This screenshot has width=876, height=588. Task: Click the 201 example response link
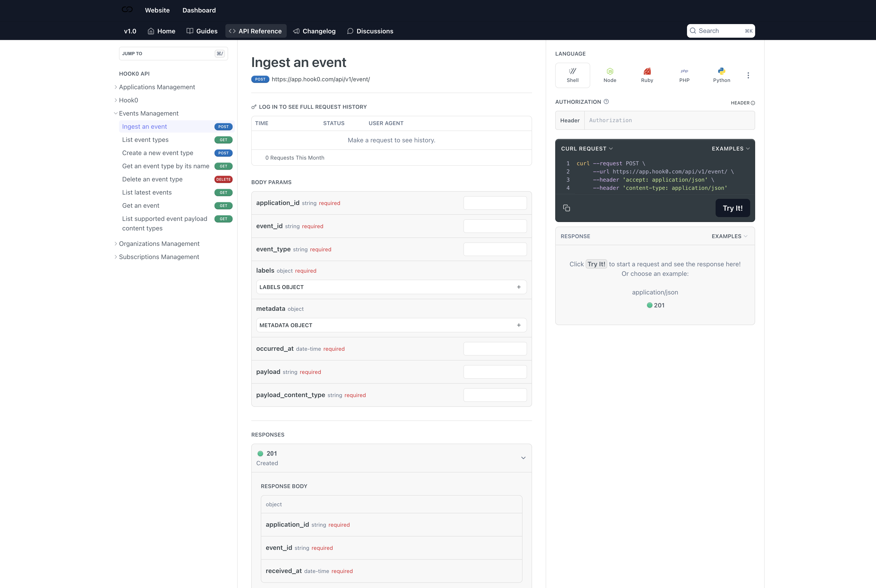(x=655, y=305)
